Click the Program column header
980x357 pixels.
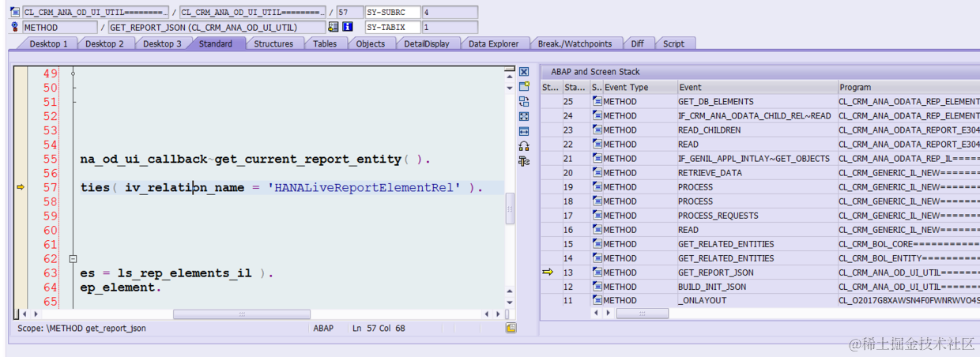[x=909, y=87]
